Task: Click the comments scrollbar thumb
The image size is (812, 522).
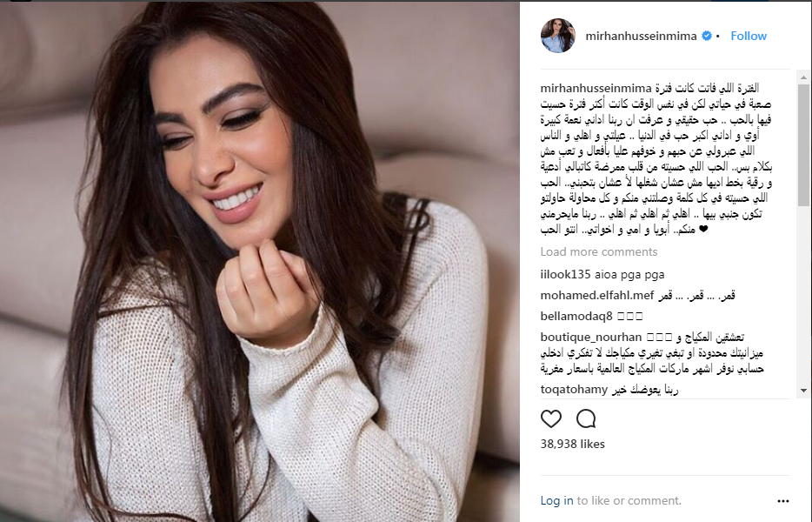Action: tap(803, 145)
